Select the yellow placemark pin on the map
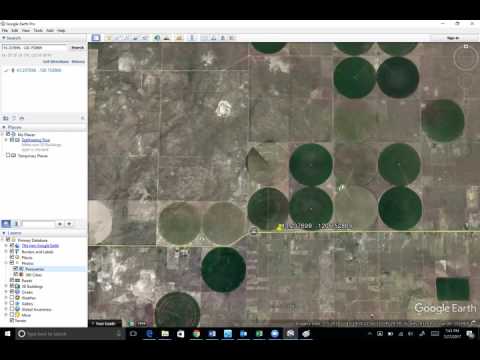Viewport: 480px width, 360px height. (280, 227)
